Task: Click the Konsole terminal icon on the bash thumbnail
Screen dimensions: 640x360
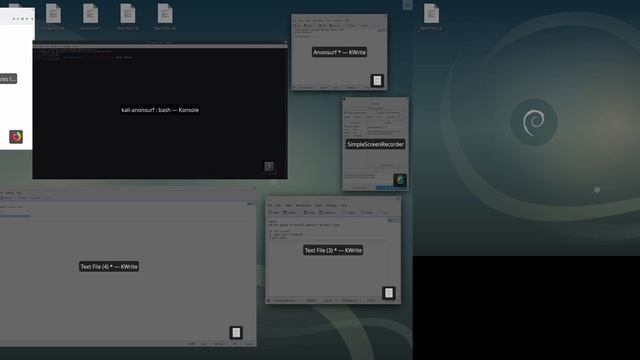Action: 269,167
